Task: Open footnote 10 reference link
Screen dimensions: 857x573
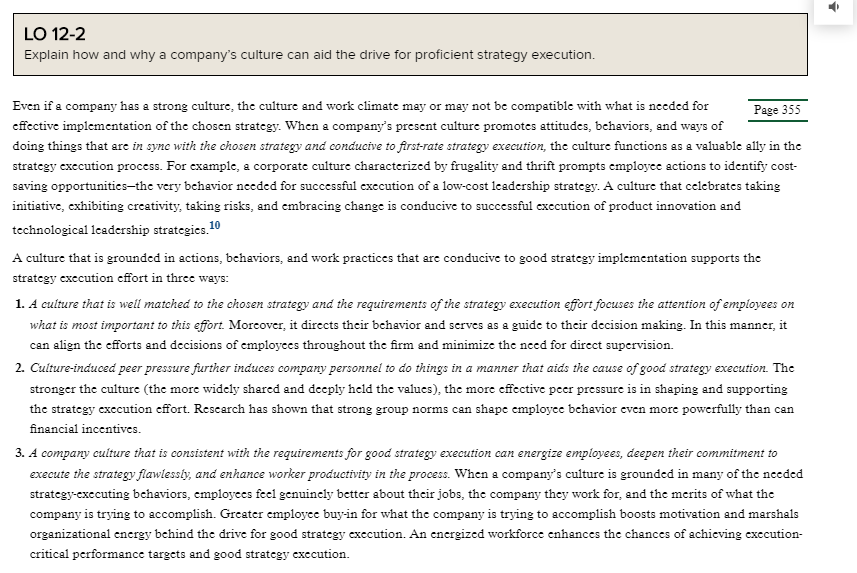Action: pos(215,225)
